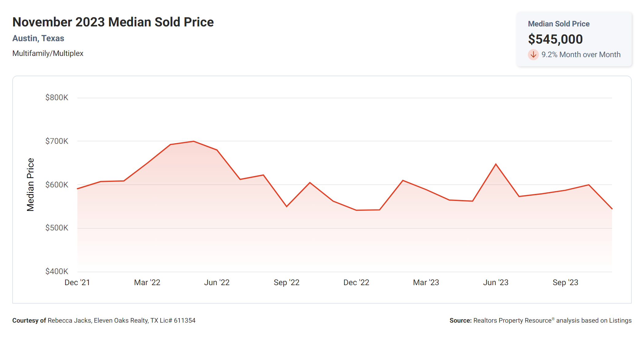644x338 pixels.
Task: Click the "Dec '21" x-axis label
Action: pos(77,282)
